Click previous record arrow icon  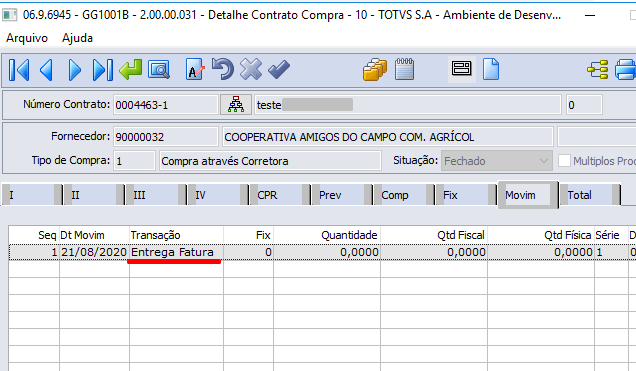click(x=46, y=70)
